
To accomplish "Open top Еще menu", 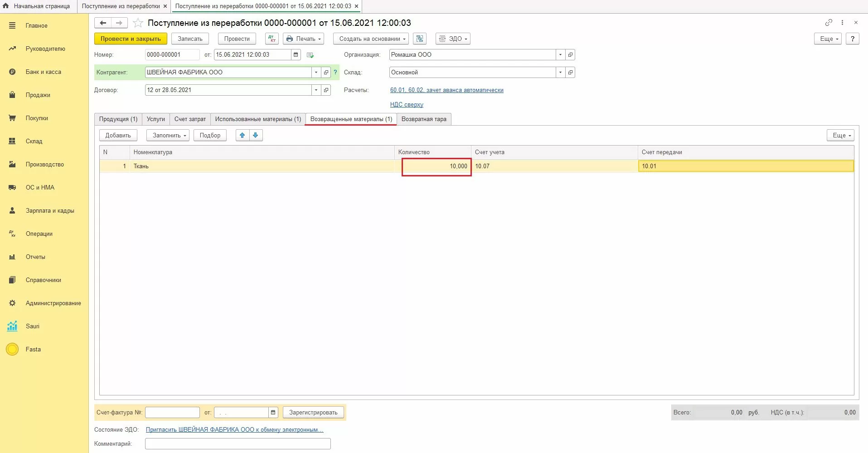I will (x=828, y=39).
